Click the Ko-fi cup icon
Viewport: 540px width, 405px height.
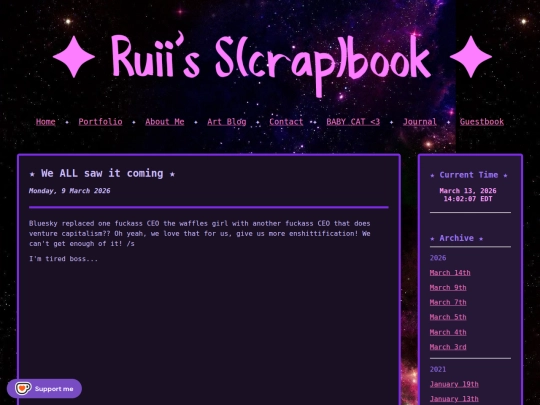click(23, 388)
